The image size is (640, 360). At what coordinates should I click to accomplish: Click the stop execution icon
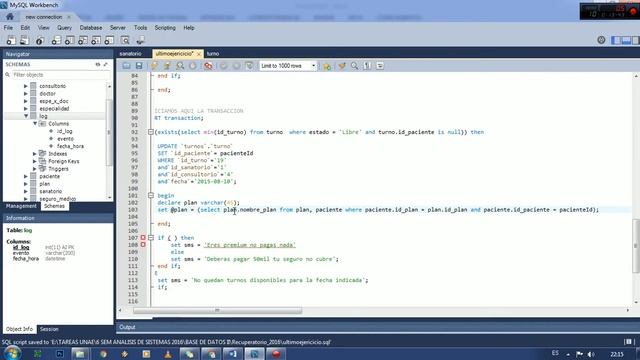coord(193,66)
